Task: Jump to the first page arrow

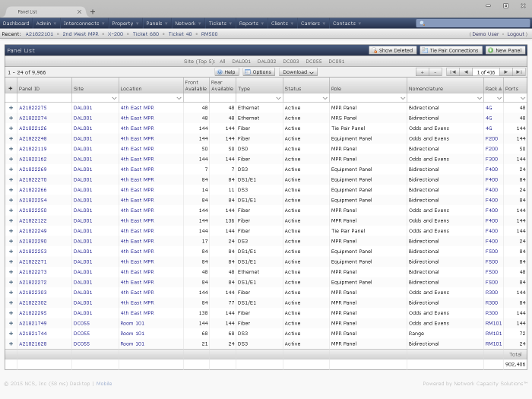Action: [x=453, y=72]
